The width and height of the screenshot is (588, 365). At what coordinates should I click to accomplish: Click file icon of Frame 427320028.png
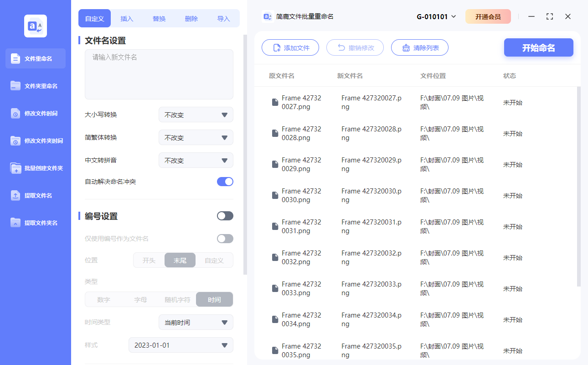point(275,133)
